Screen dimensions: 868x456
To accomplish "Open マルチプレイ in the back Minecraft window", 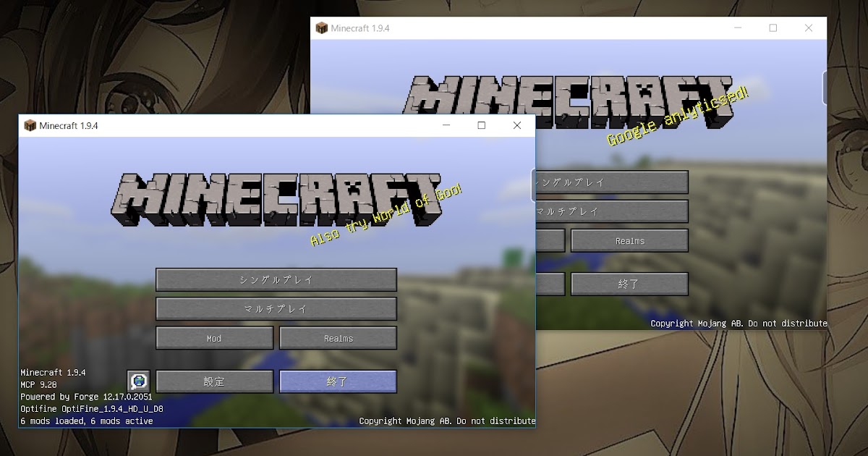I will pos(612,211).
